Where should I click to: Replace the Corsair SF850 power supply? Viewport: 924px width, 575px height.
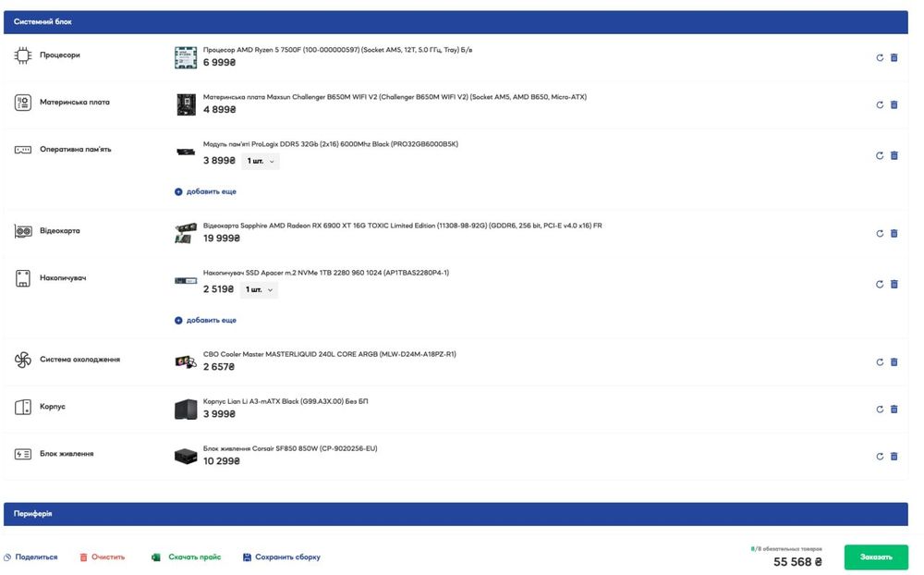pos(880,457)
